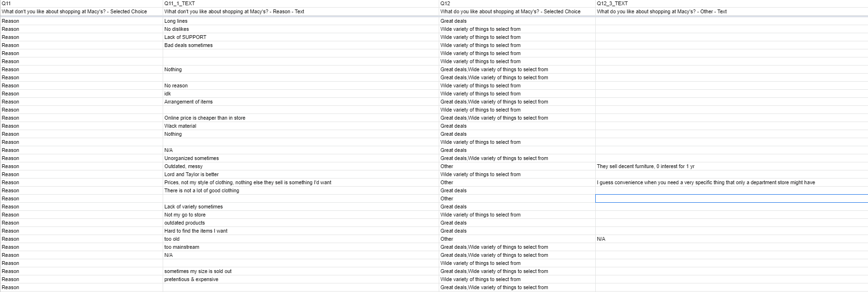Select the 'Wack material' cell
Screen dimensions: 868x292
pyautogui.click(x=301, y=126)
